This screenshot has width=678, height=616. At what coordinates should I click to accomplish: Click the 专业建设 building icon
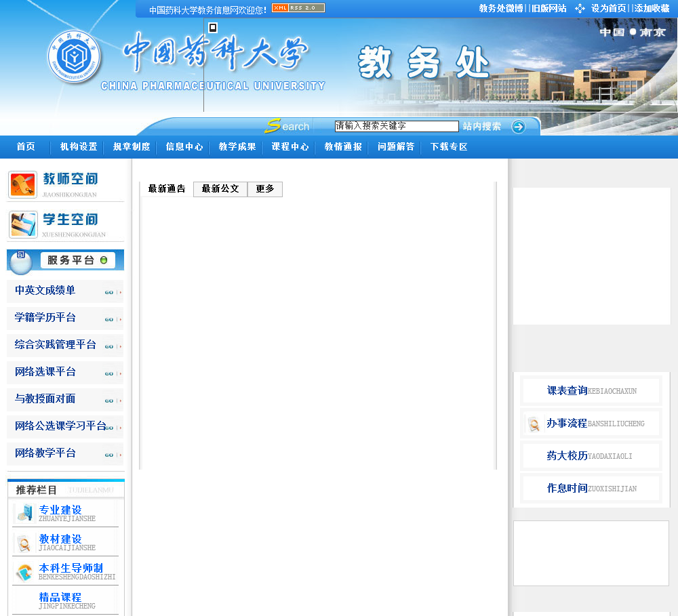pyautogui.click(x=24, y=513)
